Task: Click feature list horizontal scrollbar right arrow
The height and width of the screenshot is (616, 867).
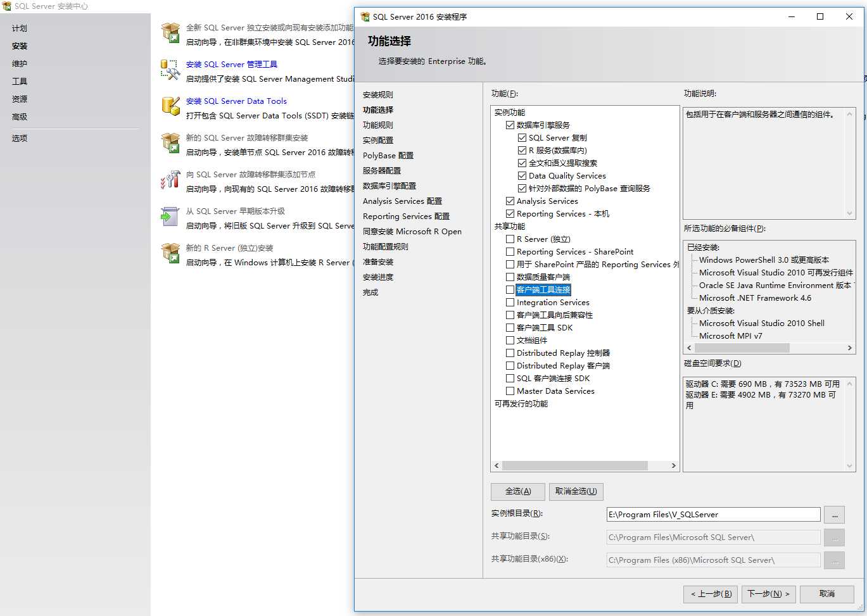Action: pyautogui.click(x=673, y=465)
